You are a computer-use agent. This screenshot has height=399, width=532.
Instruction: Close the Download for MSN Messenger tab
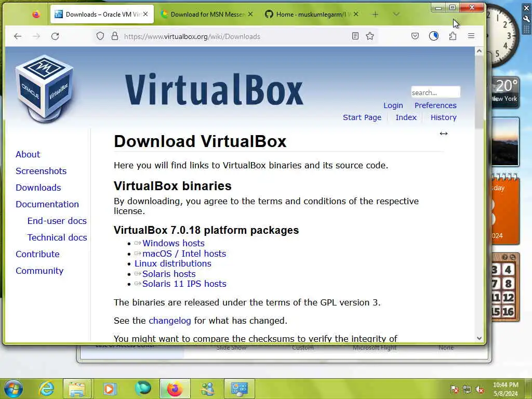(x=250, y=14)
